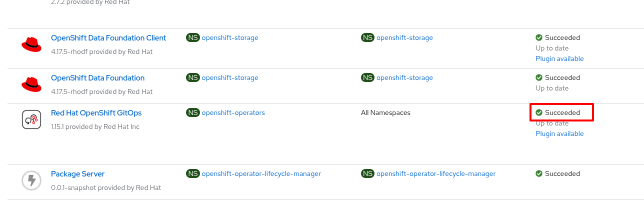Open managed namespace openshift-storage in Data Foundation Client row
The width and height of the screenshot is (644, 201).
tap(404, 37)
